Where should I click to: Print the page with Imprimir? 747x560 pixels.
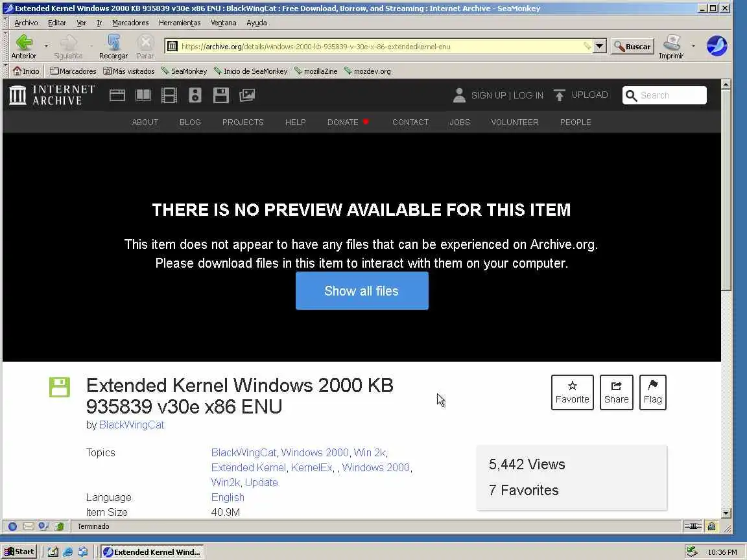(x=671, y=47)
